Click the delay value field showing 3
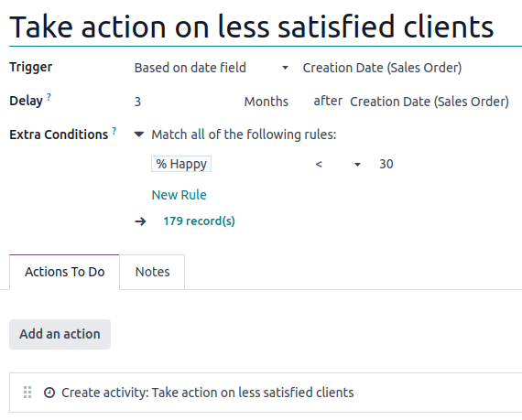 [187, 102]
